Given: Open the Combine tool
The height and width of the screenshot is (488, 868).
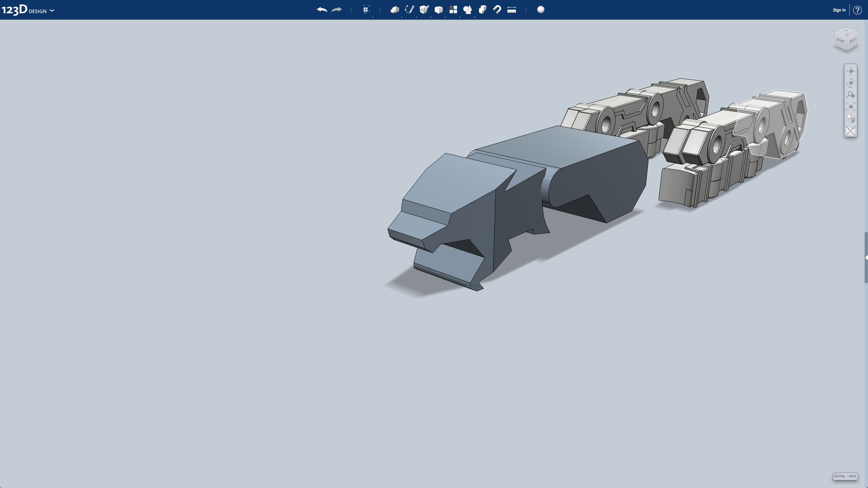Looking at the screenshot, I should coord(482,10).
